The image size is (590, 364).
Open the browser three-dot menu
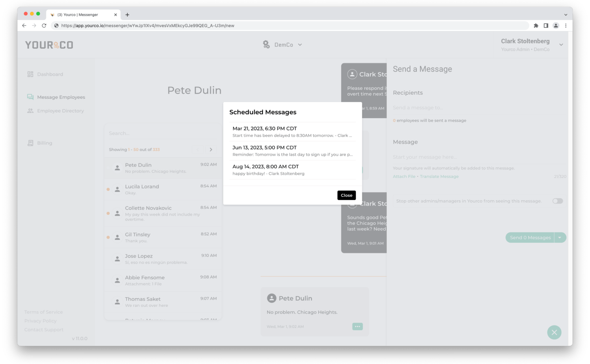(x=566, y=26)
